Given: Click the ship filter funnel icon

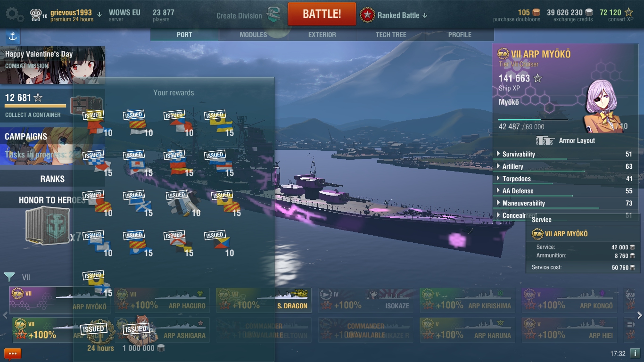Looking at the screenshot, I should [9, 277].
